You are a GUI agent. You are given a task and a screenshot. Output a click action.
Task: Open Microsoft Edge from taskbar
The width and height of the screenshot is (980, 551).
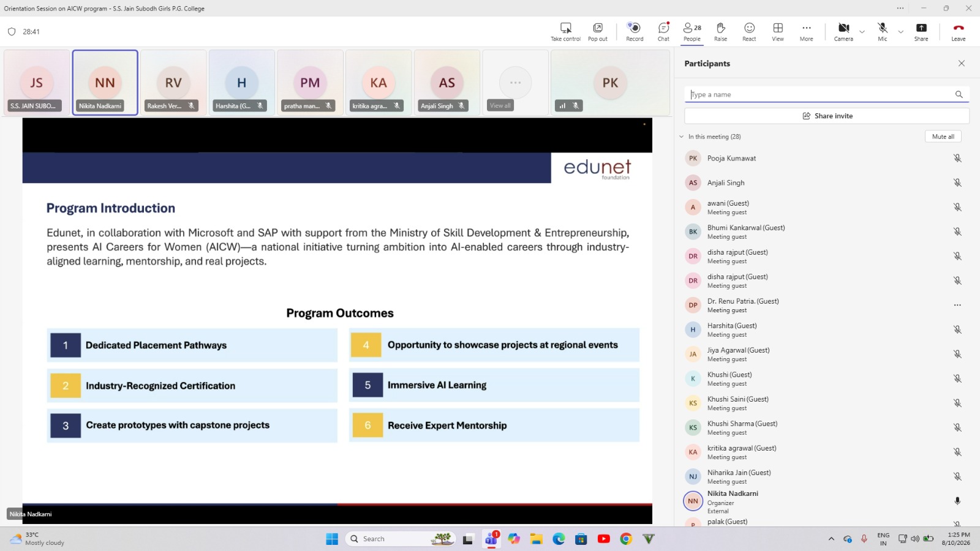pos(559,539)
